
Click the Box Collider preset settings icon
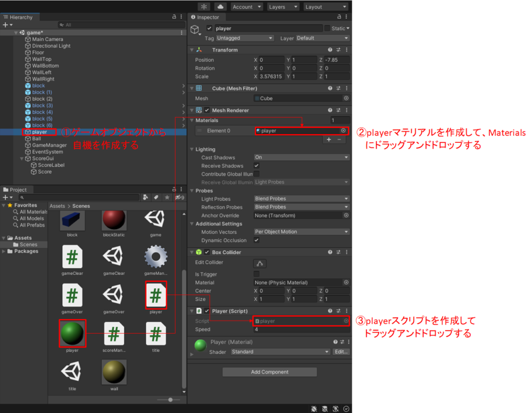pos(338,252)
